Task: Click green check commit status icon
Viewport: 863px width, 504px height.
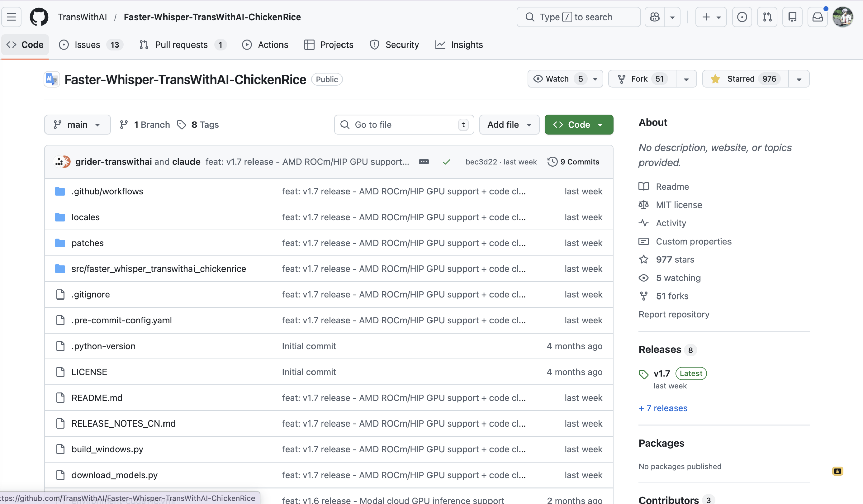Action: pos(446,162)
